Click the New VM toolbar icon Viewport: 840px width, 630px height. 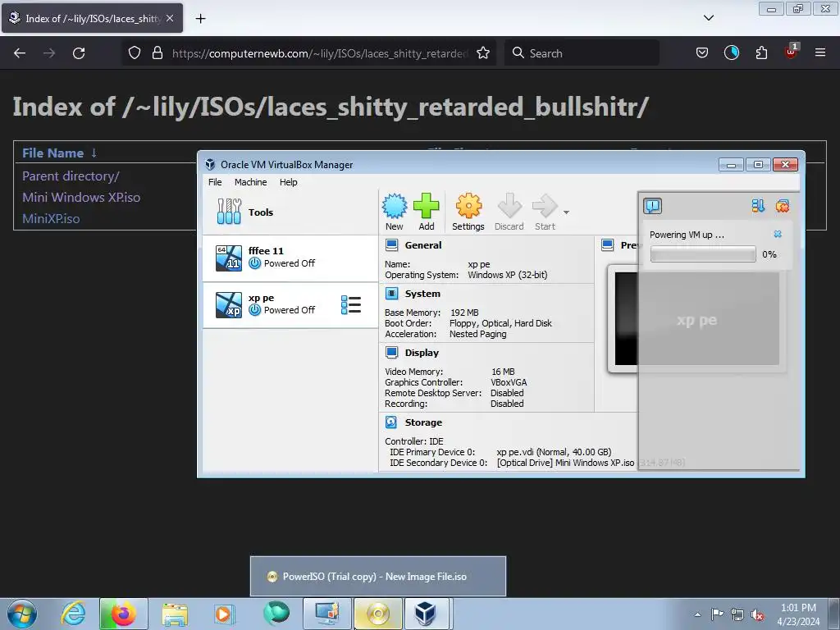coord(395,212)
